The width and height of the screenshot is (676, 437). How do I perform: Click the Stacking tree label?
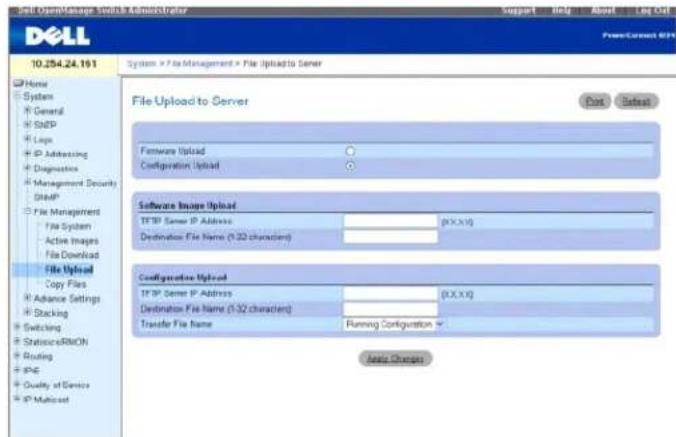pyautogui.click(x=51, y=313)
